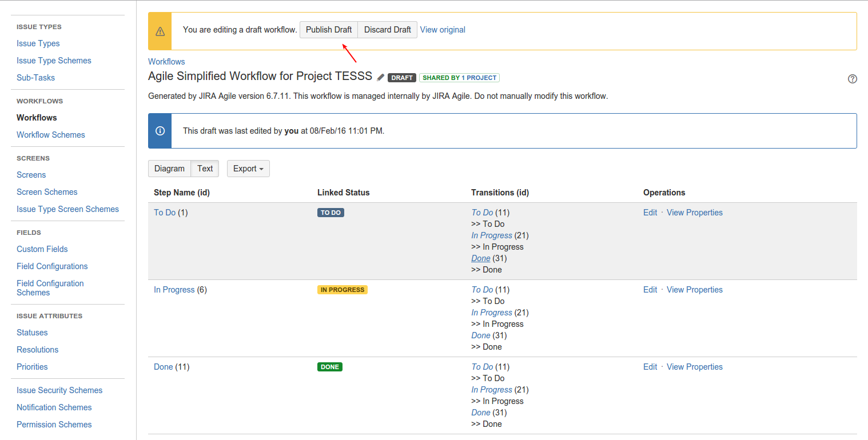Open In Progress (21) transition in Done row
This screenshot has height=440, width=868.
click(x=492, y=390)
